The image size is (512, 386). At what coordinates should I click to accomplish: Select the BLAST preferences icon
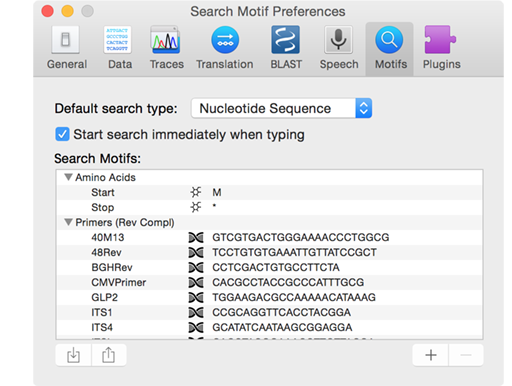tap(286, 48)
